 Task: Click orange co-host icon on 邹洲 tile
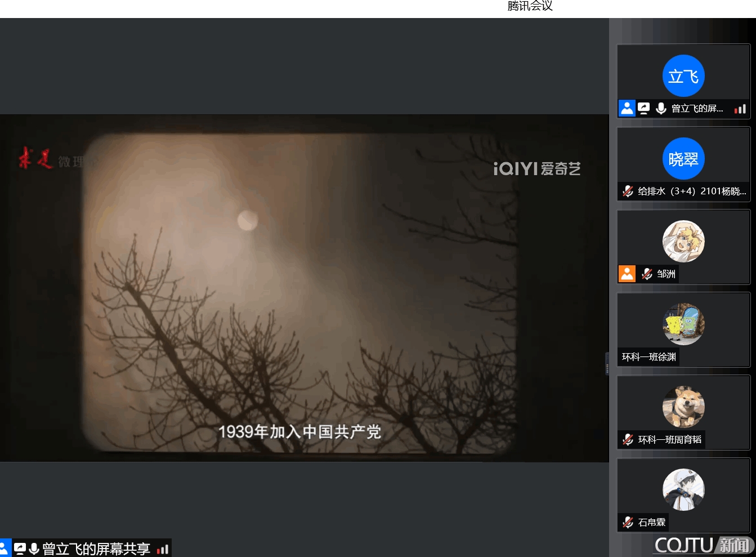627,274
